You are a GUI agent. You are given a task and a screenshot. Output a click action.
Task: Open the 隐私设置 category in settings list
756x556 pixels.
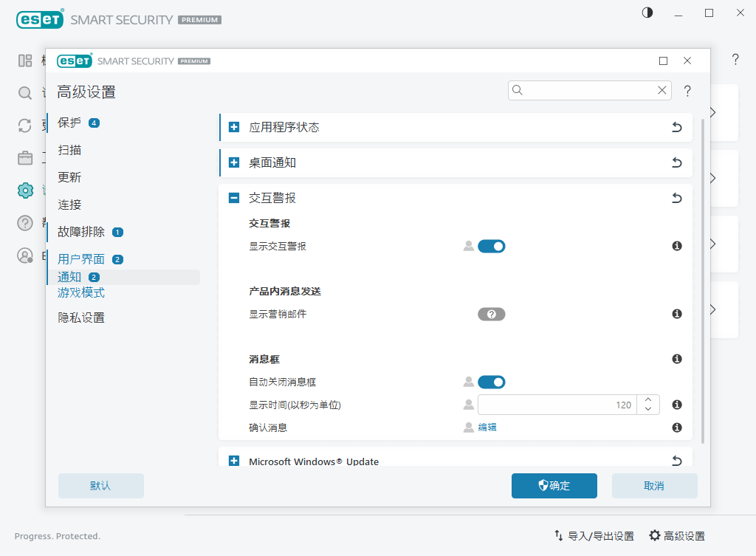pos(81,317)
